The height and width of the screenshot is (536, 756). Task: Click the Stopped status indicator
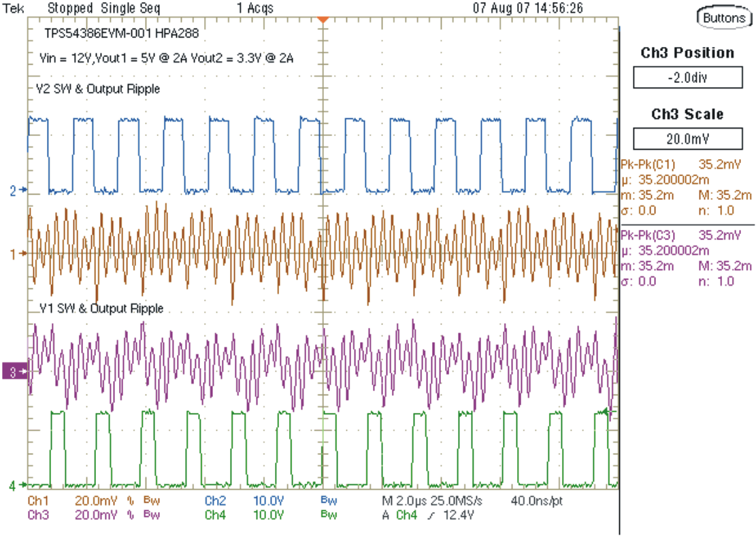tap(71, 8)
